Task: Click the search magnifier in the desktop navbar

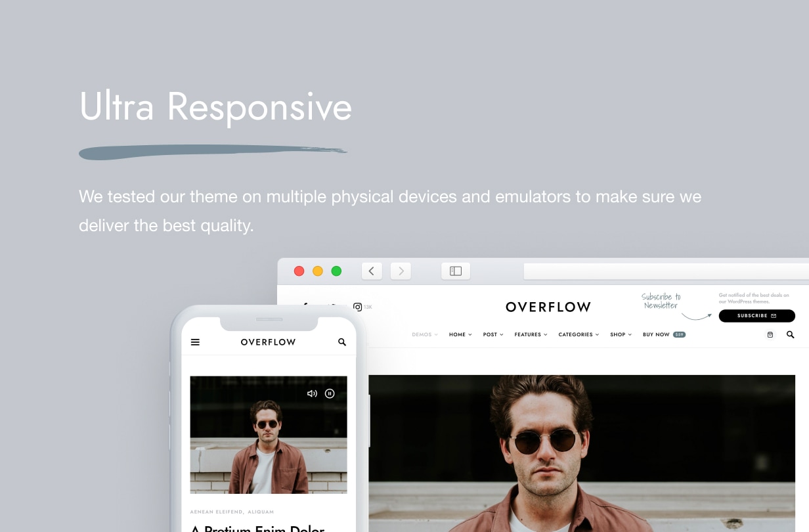Action: point(790,334)
